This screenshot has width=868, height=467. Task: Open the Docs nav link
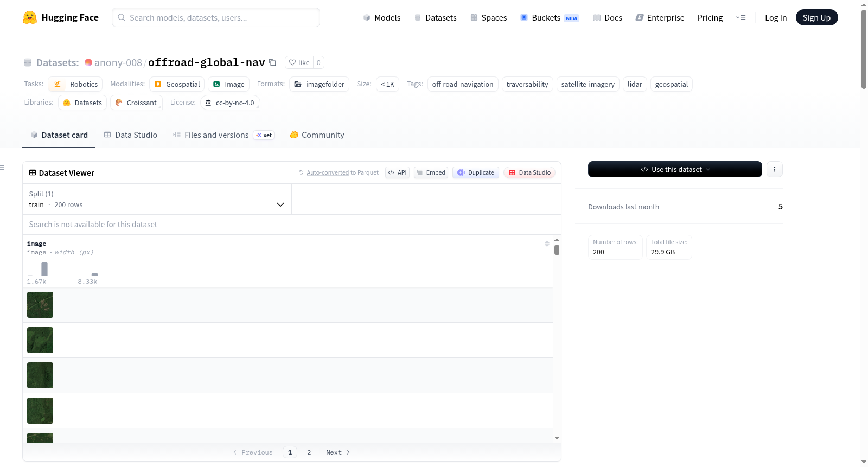(608, 17)
